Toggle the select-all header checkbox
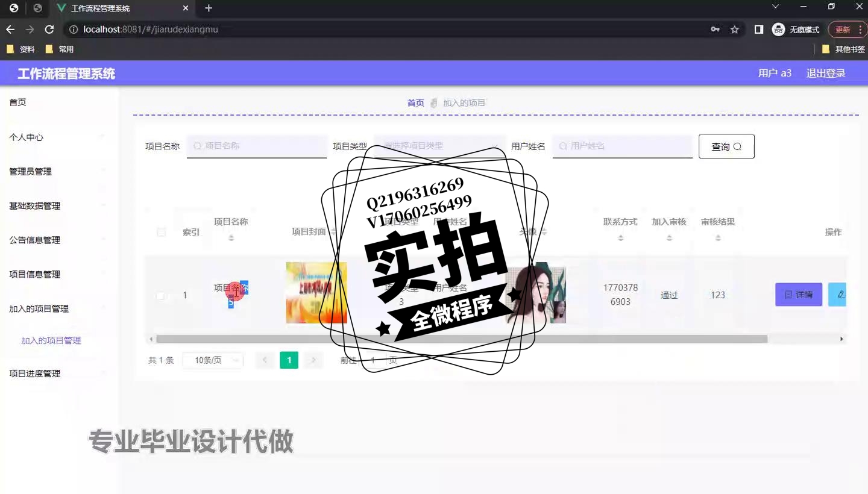868x494 pixels. 161,232
